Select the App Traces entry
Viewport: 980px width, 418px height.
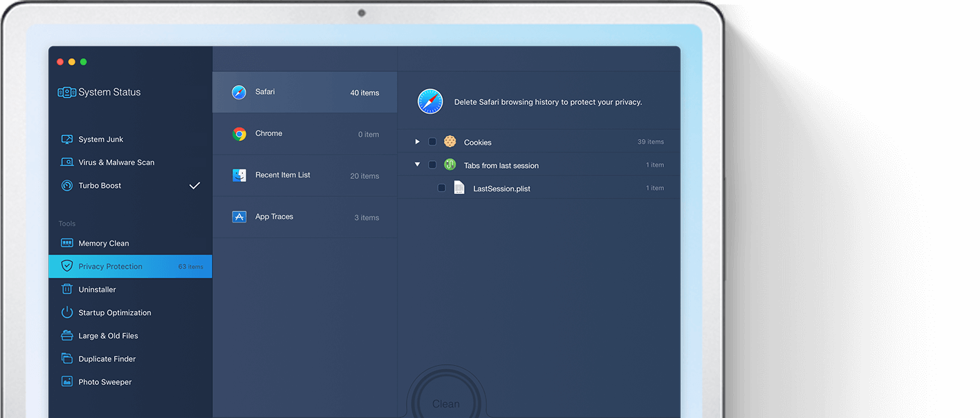pyautogui.click(x=304, y=216)
